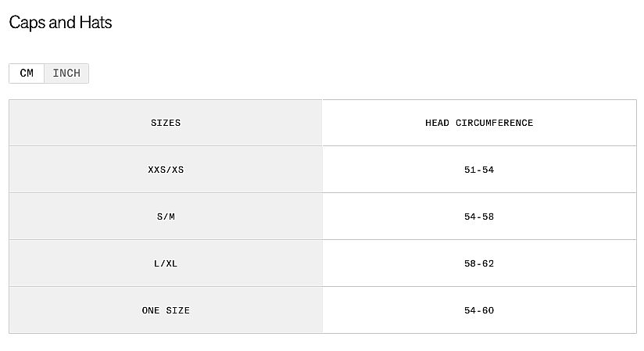Select the 58-62 circumference value
Viewport: 644px width, 351px height.
pos(479,263)
